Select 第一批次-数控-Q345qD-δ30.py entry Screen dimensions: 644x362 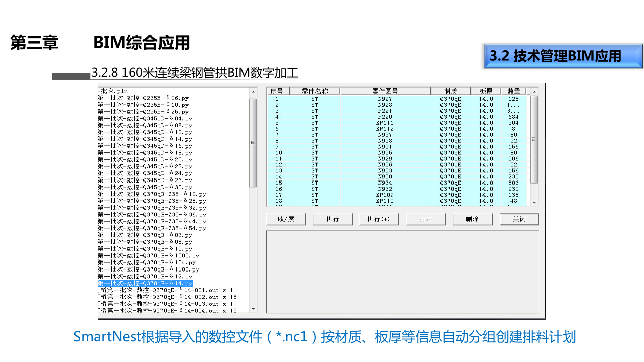tap(145, 187)
